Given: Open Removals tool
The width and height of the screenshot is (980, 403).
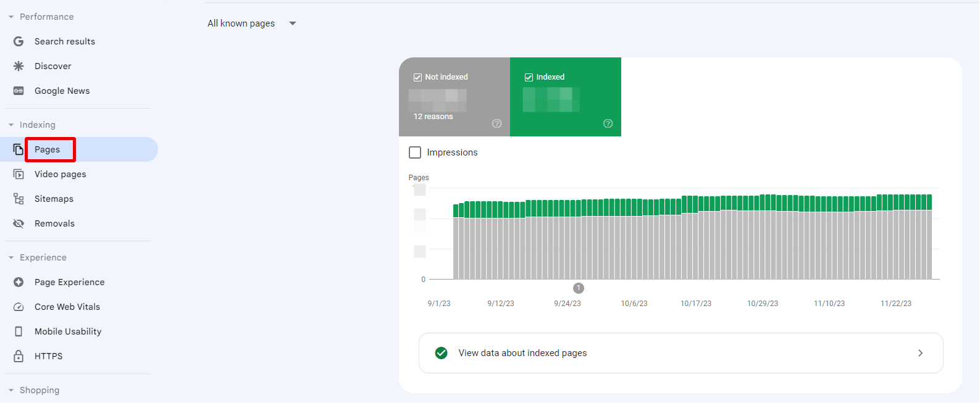Looking at the screenshot, I should point(54,223).
